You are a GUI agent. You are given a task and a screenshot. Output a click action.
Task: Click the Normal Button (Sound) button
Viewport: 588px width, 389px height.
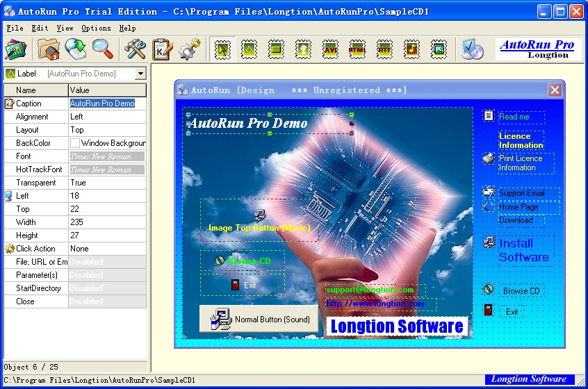[259, 320]
